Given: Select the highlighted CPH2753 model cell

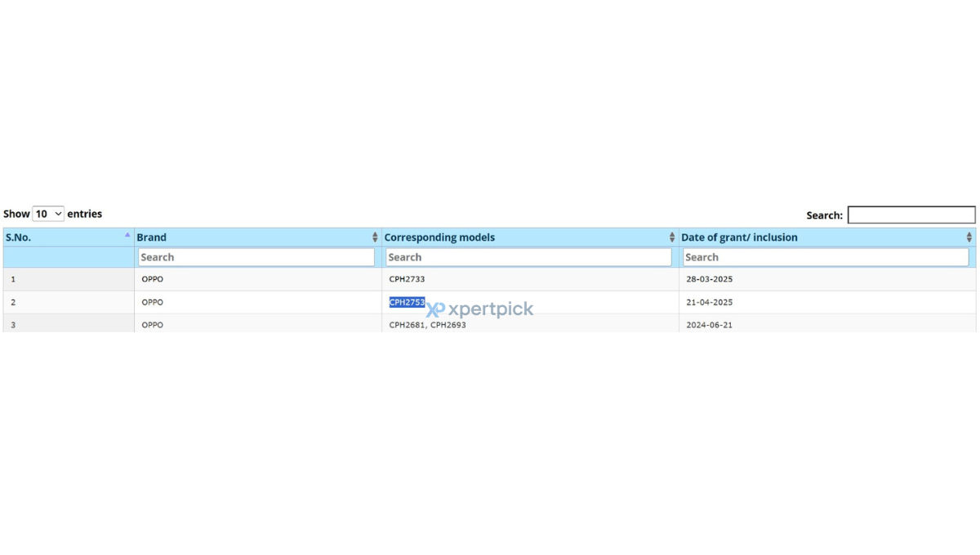Looking at the screenshot, I should [407, 302].
